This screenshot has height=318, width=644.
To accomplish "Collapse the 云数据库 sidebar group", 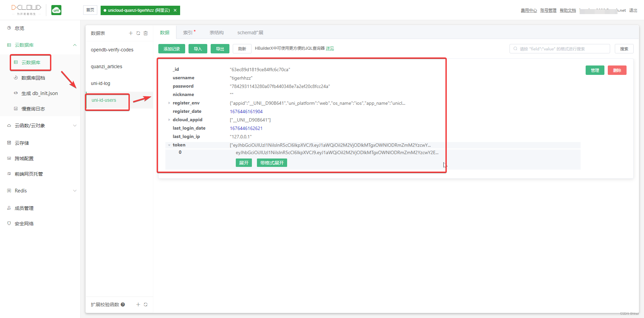I will tap(75, 45).
